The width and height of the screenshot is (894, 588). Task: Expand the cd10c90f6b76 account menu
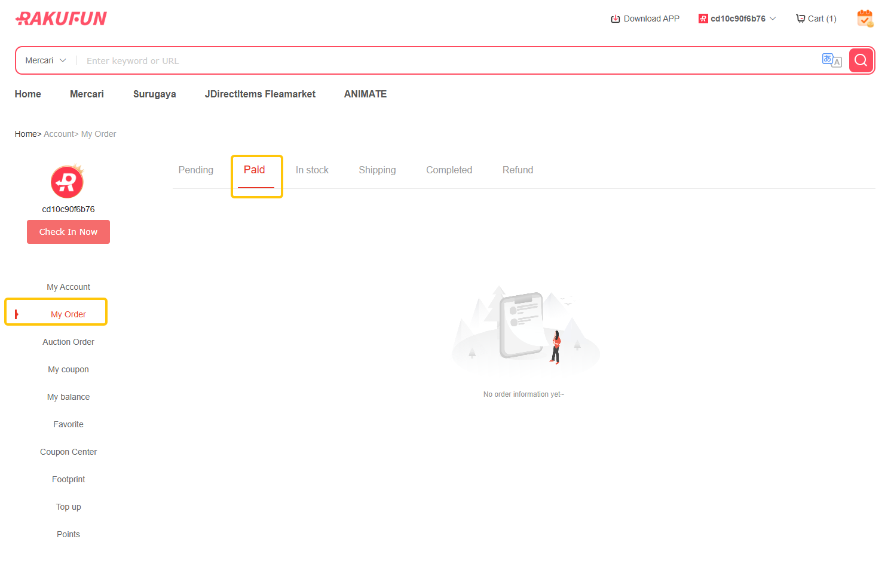click(737, 19)
